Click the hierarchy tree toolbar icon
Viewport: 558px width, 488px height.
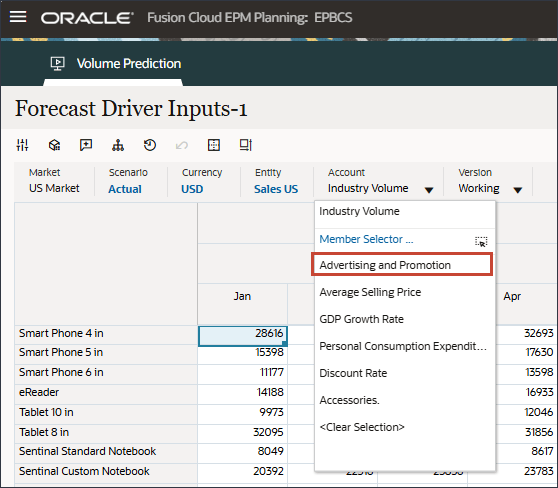pyautogui.click(x=118, y=145)
